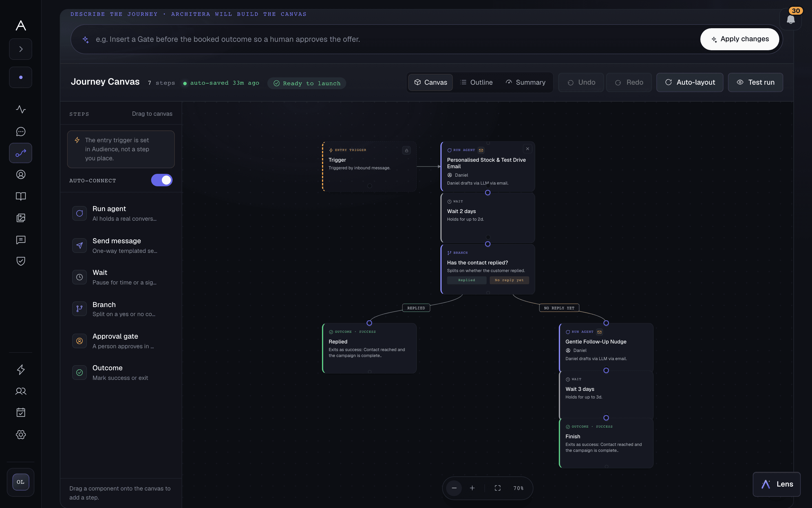Click the REPLIED edge label
Screen dimensions: 812x508
coord(416,308)
